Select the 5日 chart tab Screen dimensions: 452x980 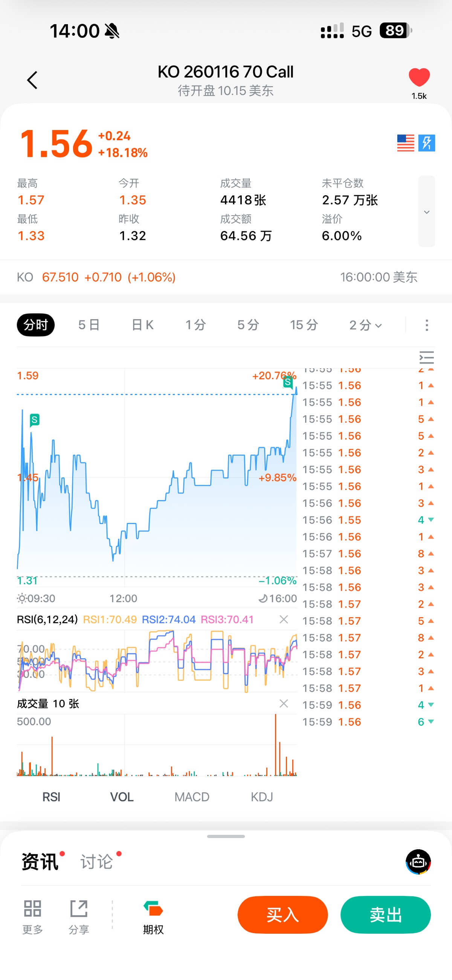[x=89, y=325]
